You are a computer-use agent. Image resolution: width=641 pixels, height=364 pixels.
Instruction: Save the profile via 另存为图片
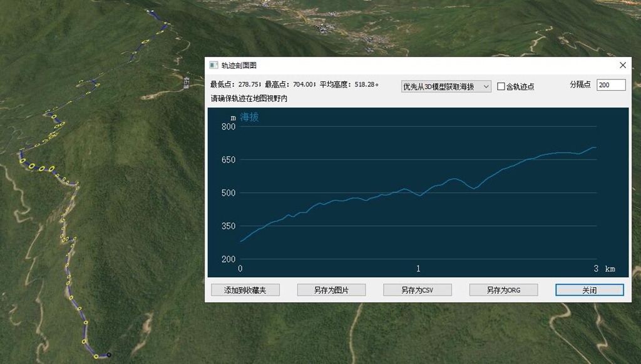pyautogui.click(x=331, y=290)
